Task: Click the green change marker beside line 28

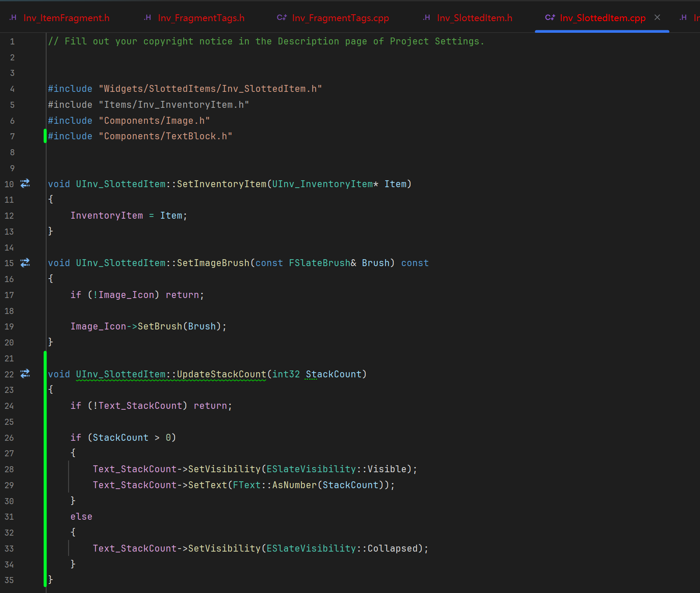Action: click(x=45, y=469)
